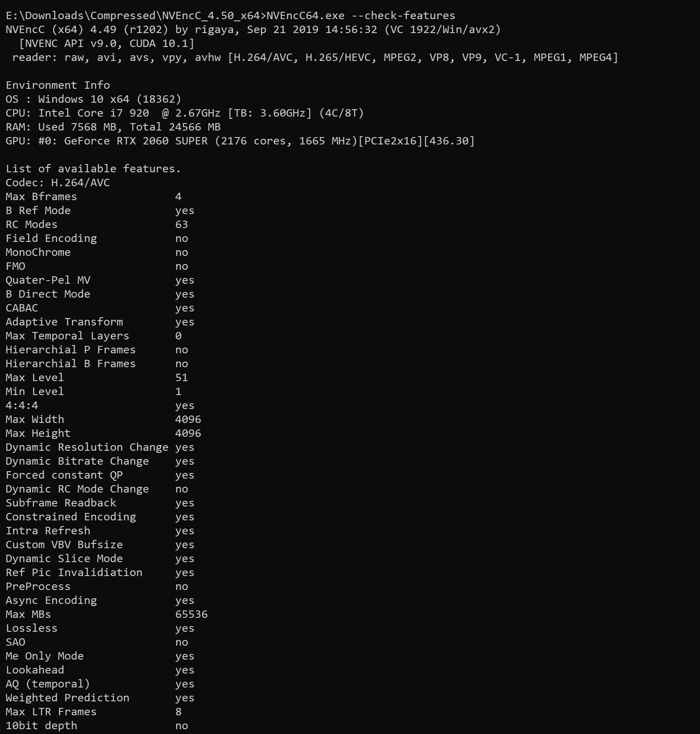The height and width of the screenshot is (734, 700).
Task: Click the NVEncC64.exe --check-features command text
Action: 360,16
